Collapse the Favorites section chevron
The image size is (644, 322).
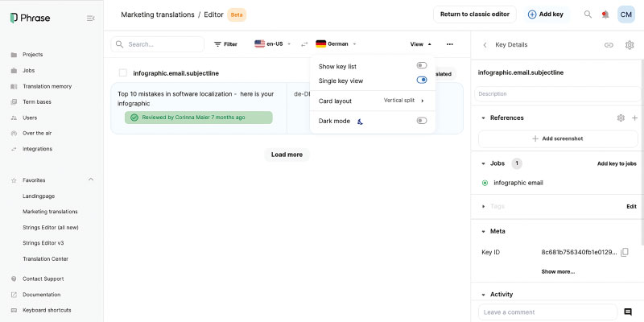click(x=91, y=180)
